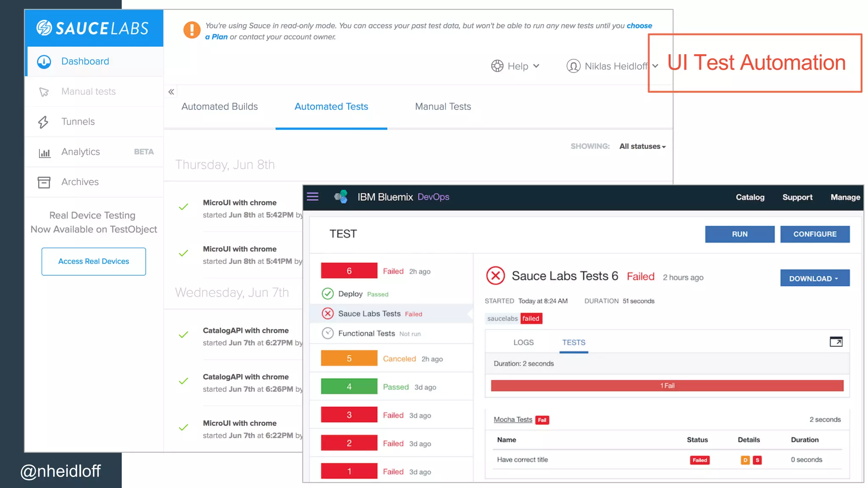Select Manual tests in the sidebar
Screen dimensions: 868x488
click(x=95, y=91)
